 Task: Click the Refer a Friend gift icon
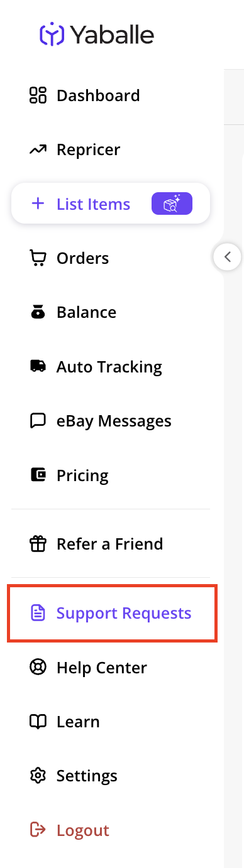[x=38, y=543]
